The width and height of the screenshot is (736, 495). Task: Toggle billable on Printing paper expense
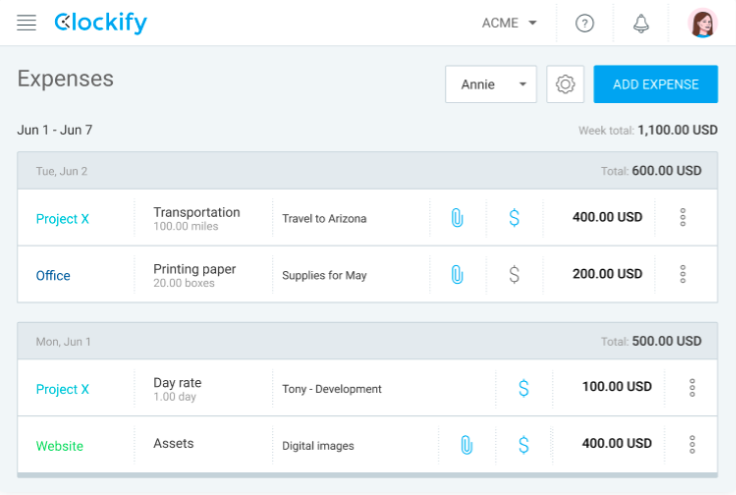[x=514, y=274]
